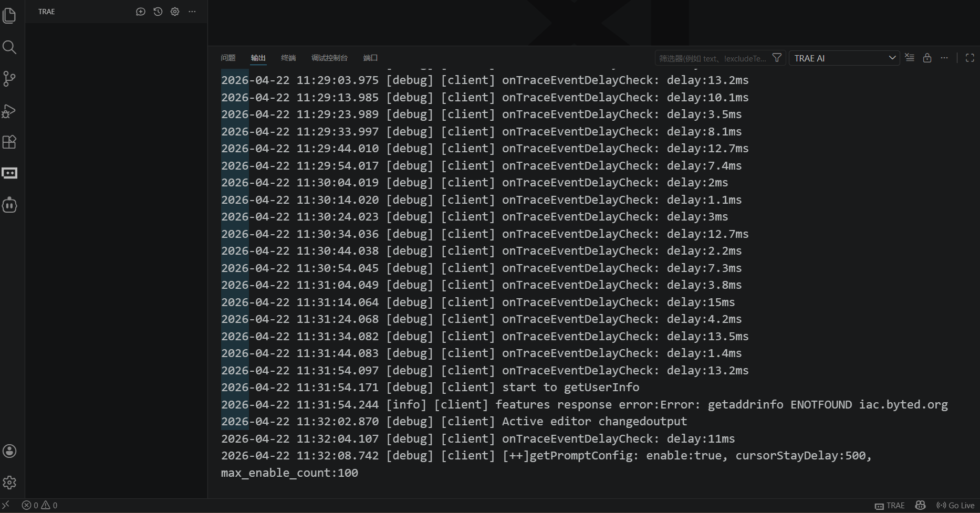Screen dimensions: 980x513
Task: Open the TRAE chat panel icon in activity bar
Action: click(9, 173)
